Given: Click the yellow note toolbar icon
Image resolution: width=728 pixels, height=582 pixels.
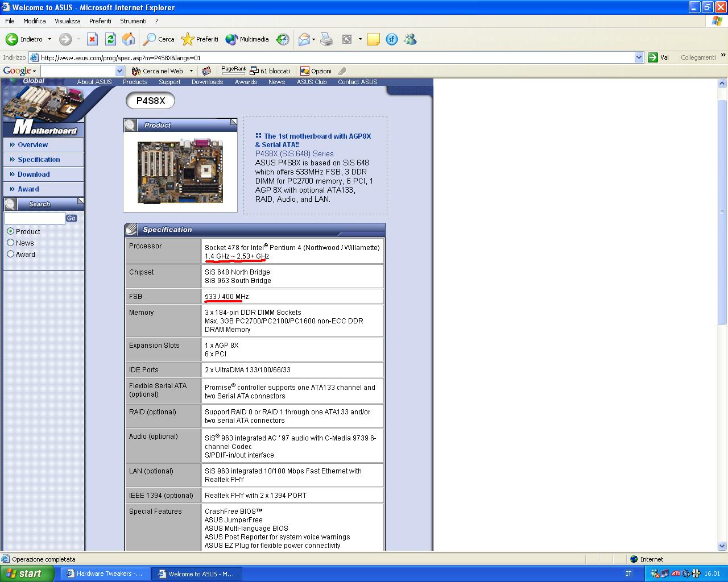Looking at the screenshot, I should pyautogui.click(x=374, y=39).
